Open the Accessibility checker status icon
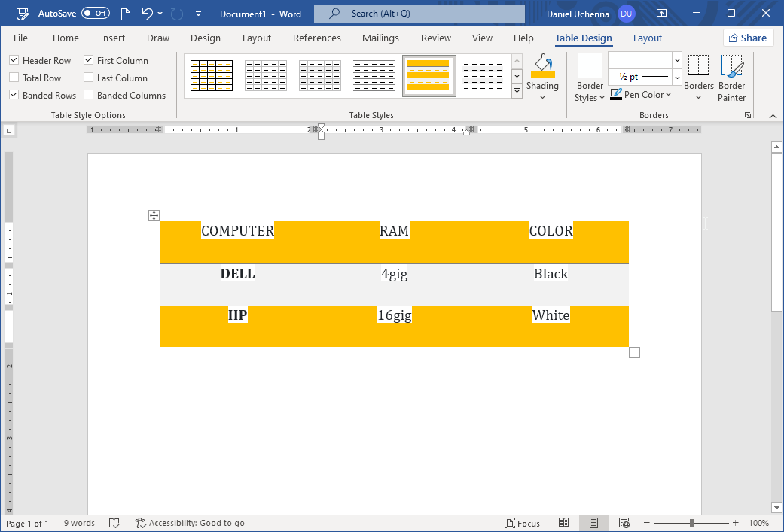 140,523
